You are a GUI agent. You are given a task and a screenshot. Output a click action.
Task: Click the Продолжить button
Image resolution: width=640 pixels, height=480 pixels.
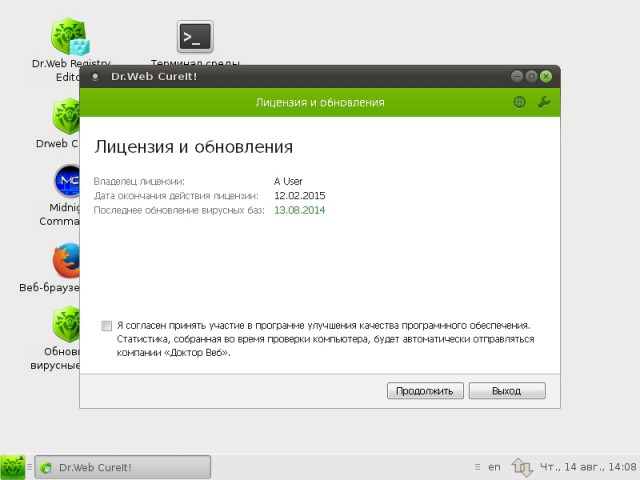coord(425,391)
